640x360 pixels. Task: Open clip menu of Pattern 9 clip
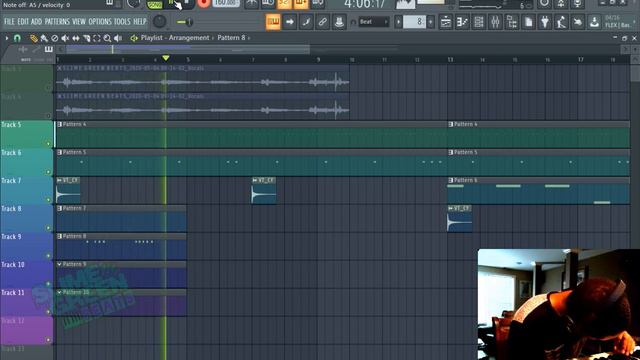tap(60, 264)
